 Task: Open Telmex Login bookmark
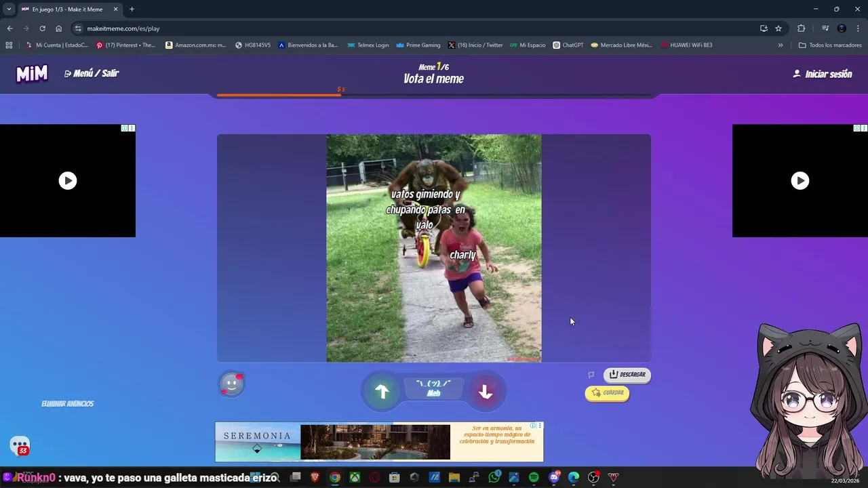(368, 45)
